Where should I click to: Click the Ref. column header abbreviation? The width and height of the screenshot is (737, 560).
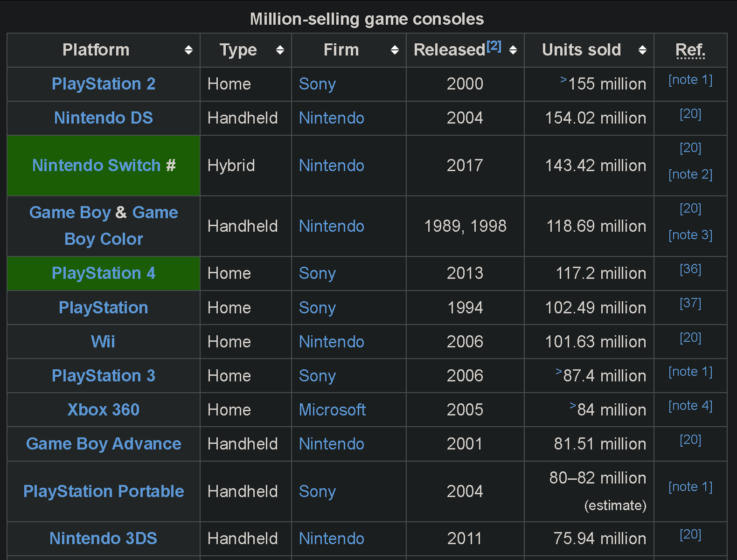(690, 50)
